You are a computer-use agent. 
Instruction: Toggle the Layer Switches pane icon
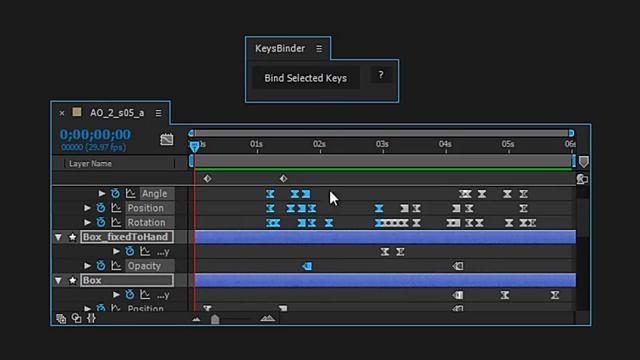[61, 319]
